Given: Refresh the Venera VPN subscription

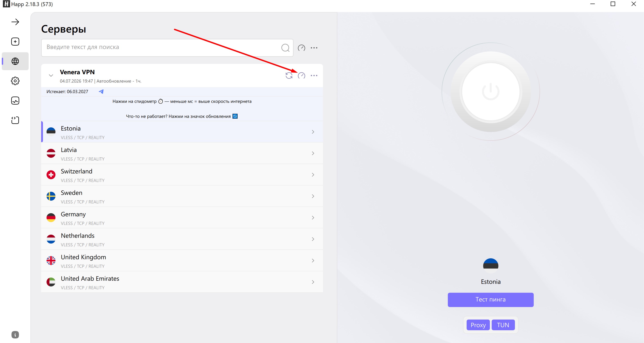Looking at the screenshot, I should pyautogui.click(x=289, y=76).
